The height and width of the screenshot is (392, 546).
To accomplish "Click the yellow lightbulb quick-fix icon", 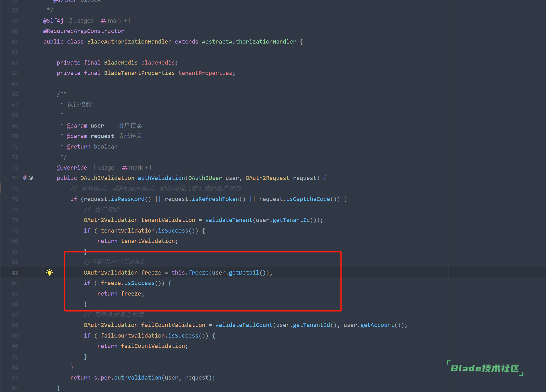I will [x=50, y=272].
